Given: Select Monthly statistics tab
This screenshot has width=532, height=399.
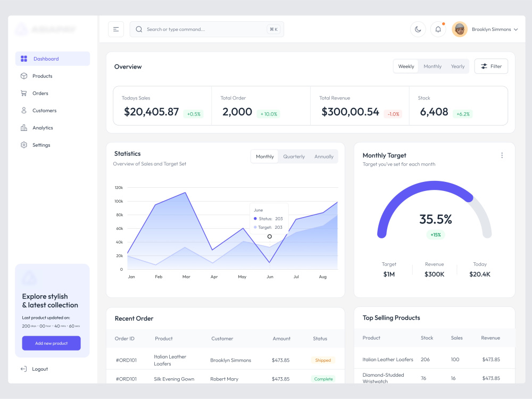Looking at the screenshot, I should [264, 156].
